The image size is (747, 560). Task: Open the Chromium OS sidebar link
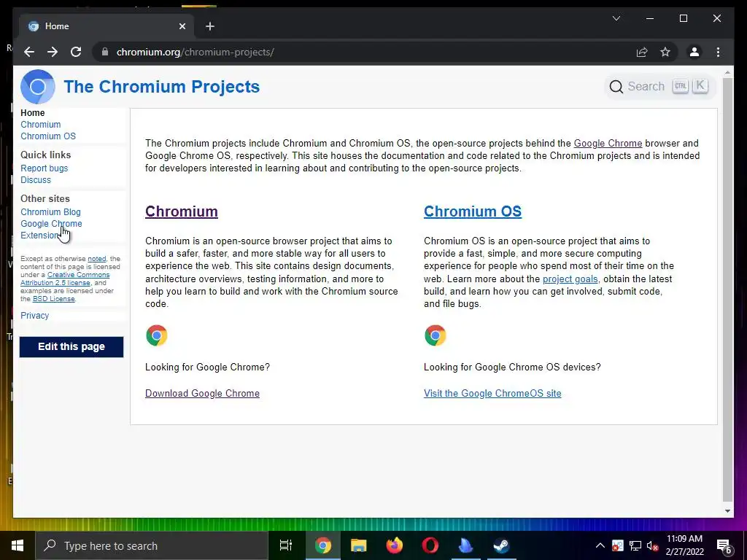[48, 136]
